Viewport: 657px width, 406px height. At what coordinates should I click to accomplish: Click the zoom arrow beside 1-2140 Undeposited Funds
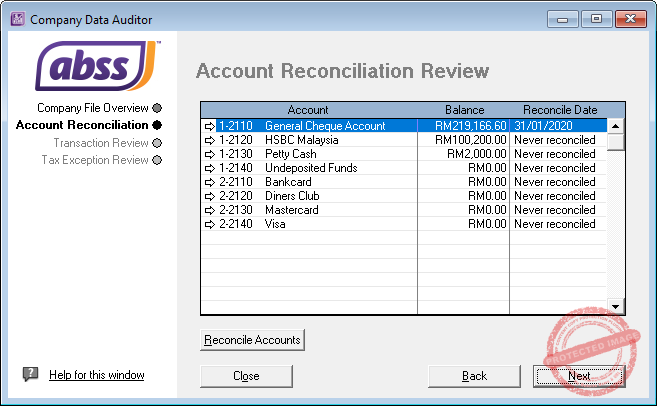[x=210, y=168]
